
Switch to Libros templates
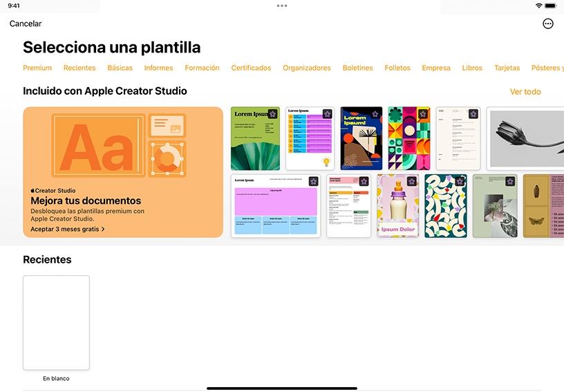pos(472,68)
